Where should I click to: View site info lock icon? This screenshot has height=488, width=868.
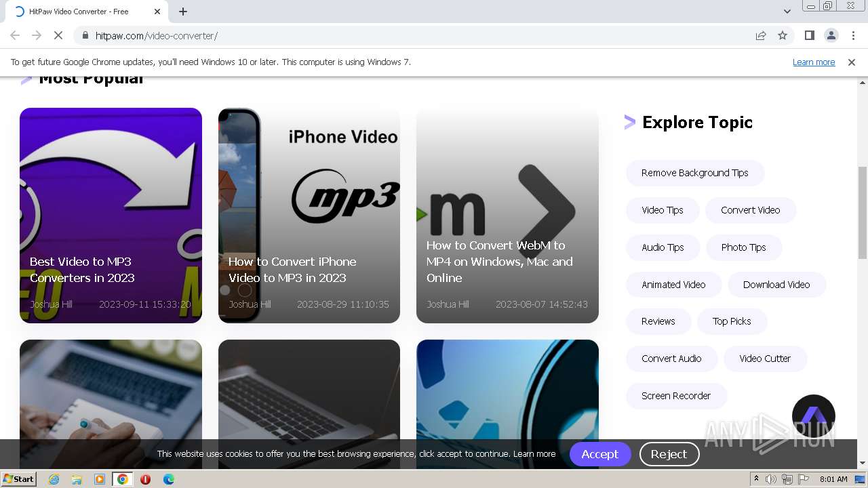click(x=85, y=35)
